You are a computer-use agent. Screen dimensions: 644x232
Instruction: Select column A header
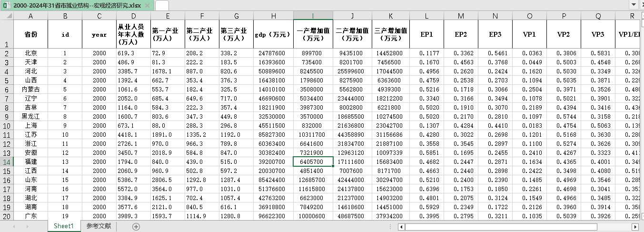[30, 16]
